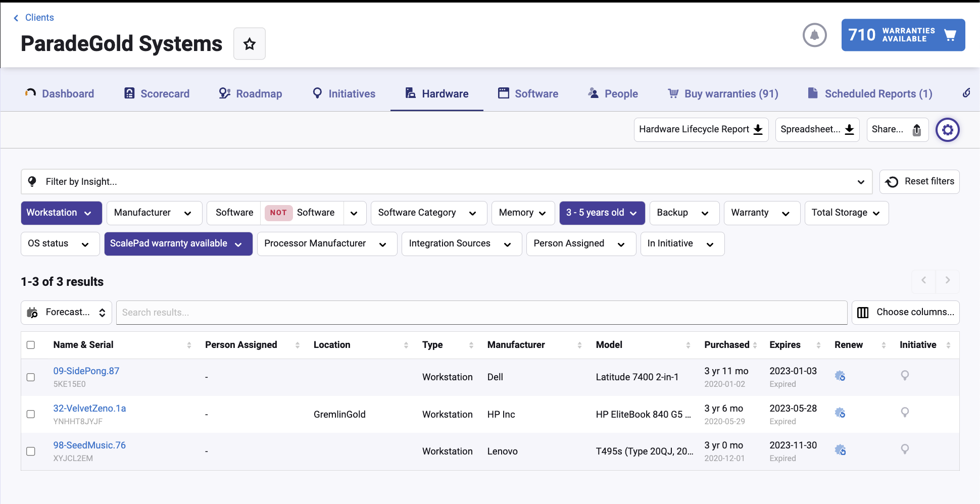The height and width of the screenshot is (504, 980).
Task: Open asset details for 09-SidePong.87
Action: click(x=86, y=371)
